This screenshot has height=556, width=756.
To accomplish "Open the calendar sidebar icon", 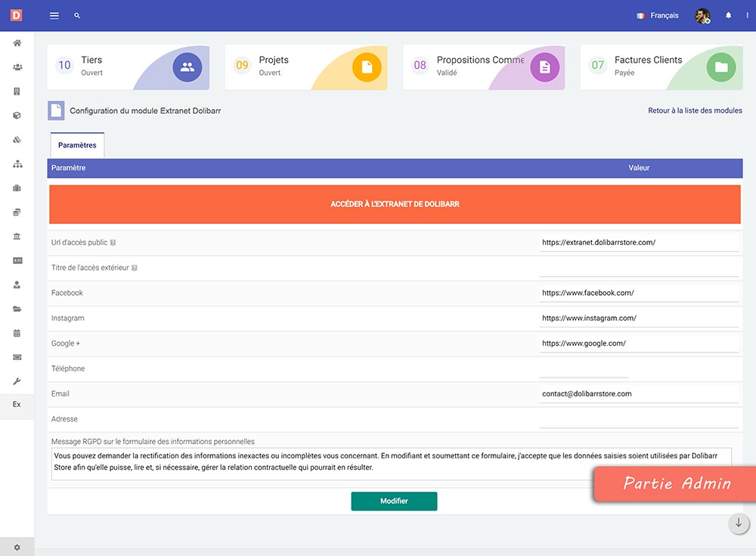I will point(17,333).
